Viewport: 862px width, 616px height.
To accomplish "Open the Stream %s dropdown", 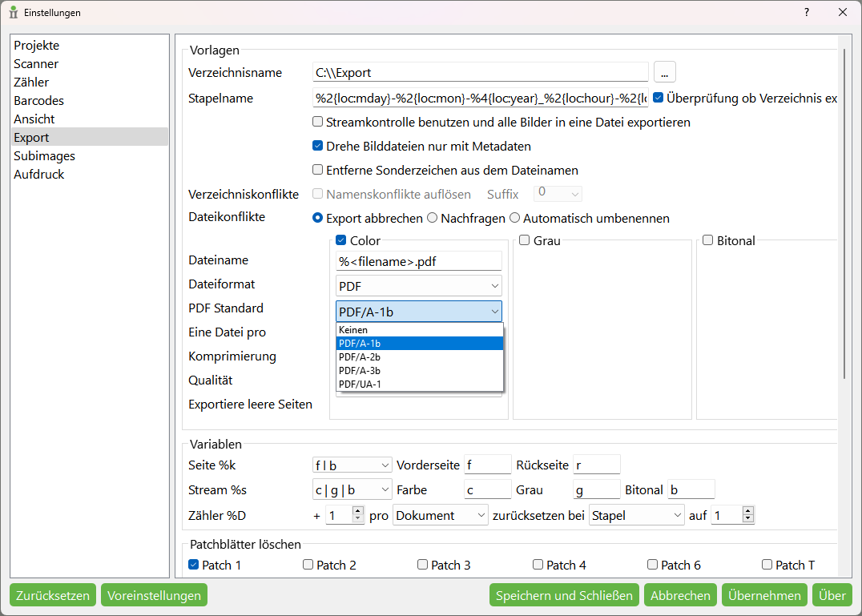I will pos(352,489).
